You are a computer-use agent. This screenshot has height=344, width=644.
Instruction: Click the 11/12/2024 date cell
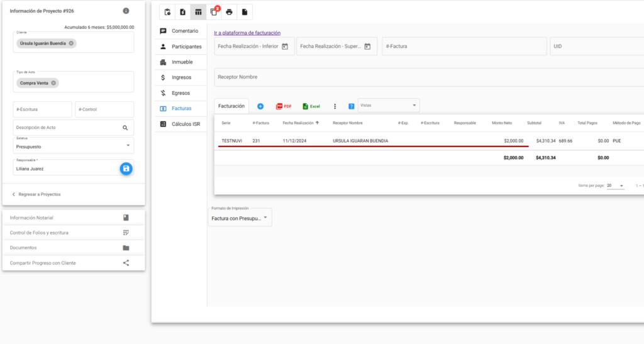[294, 141]
